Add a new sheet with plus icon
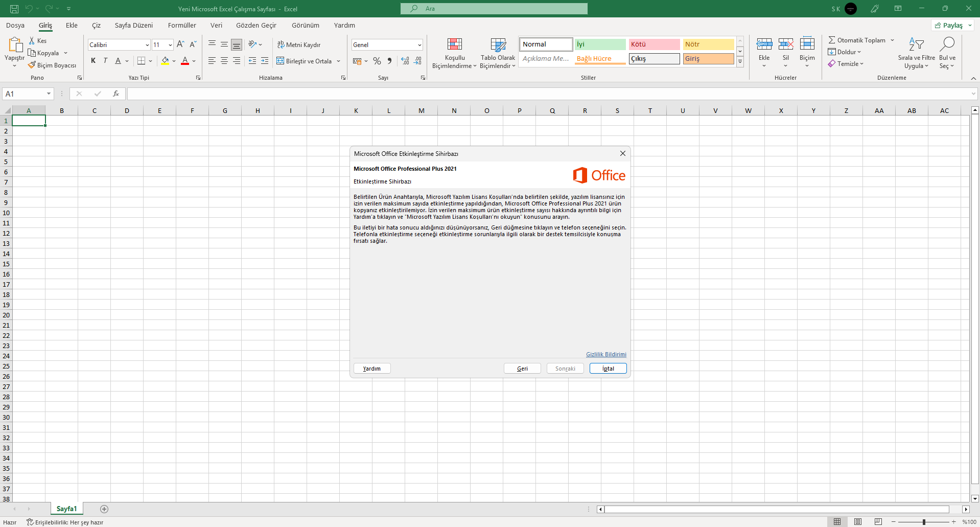The image size is (980, 527). (104, 509)
